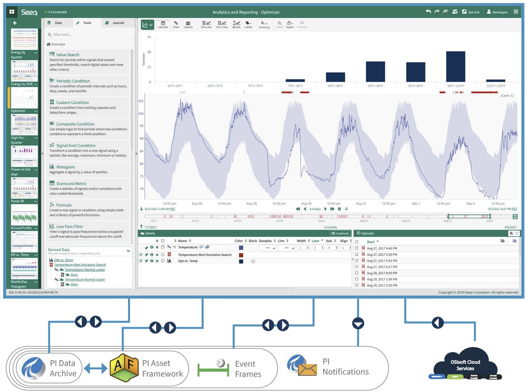
Task: Sort capsules by Start column
Action: tap(373, 242)
